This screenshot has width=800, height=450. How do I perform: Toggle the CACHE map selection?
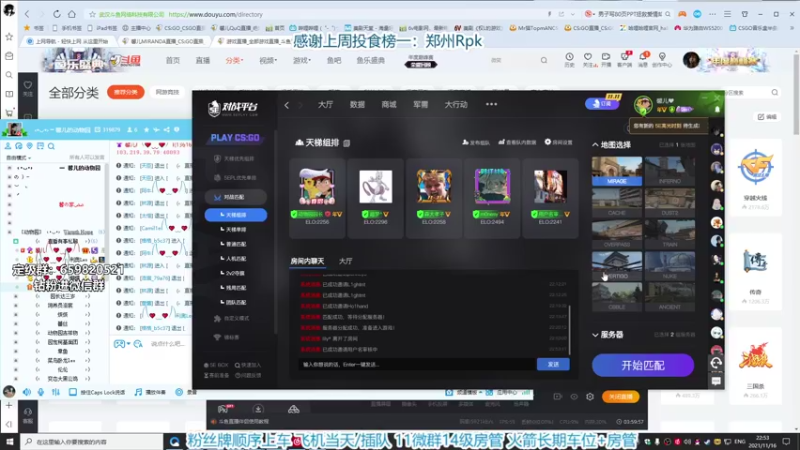[617, 203]
